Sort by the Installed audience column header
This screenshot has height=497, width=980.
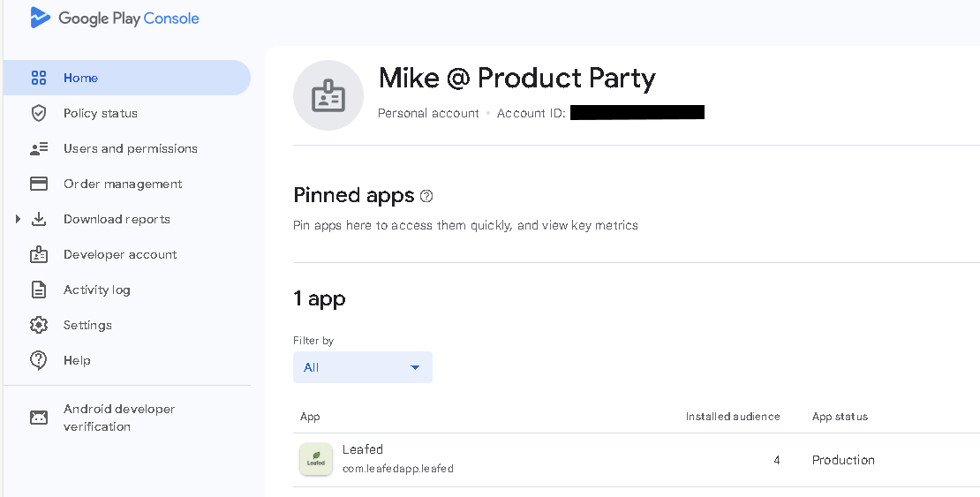tap(733, 417)
